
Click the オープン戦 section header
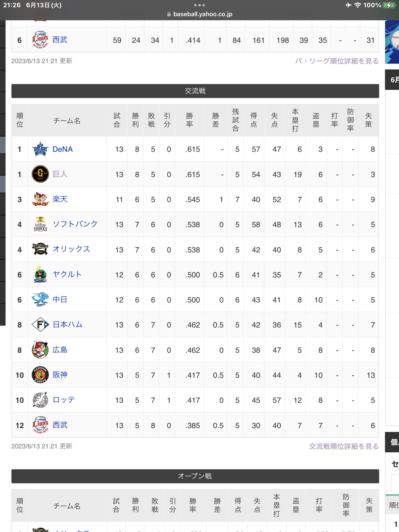pyautogui.click(x=195, y=476)
